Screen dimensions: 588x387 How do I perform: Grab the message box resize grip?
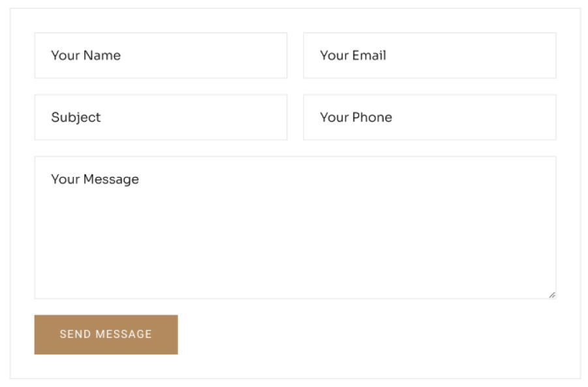pos(552,295)
